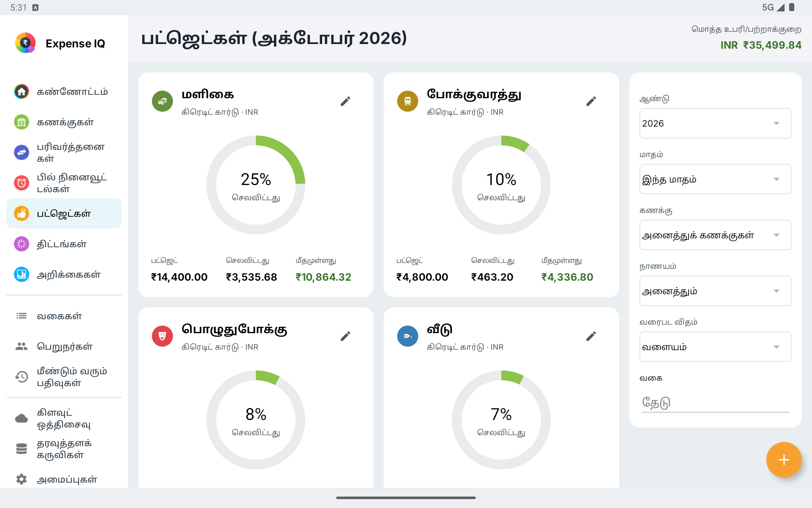Image resolution: width=812 pixels, height=508 pixels.
Task: Open கண்ணோட்டம் home icon in sidebar
Action: tap(22, 91)
